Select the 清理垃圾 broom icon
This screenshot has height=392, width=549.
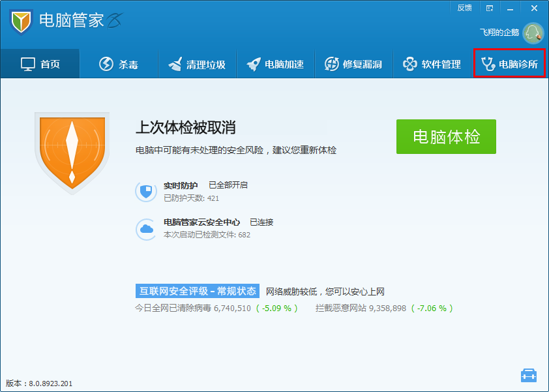pyautogui.click(x=174, y=63)
